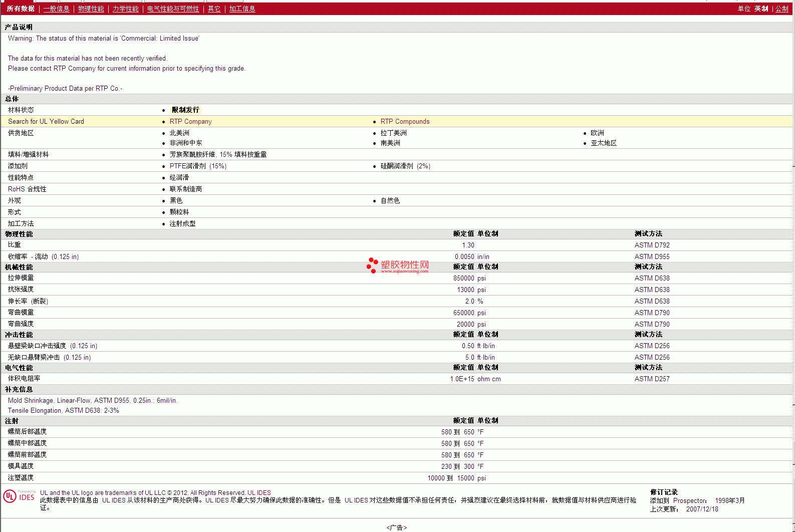Click the PTFE润滑剂 (15%) additive

pos(198,166)
